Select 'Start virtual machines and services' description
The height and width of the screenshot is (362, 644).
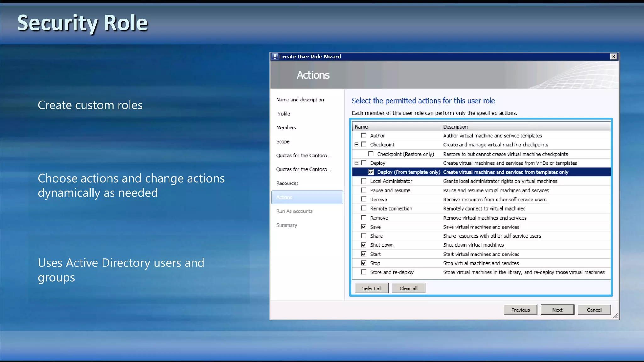point(481,254)
